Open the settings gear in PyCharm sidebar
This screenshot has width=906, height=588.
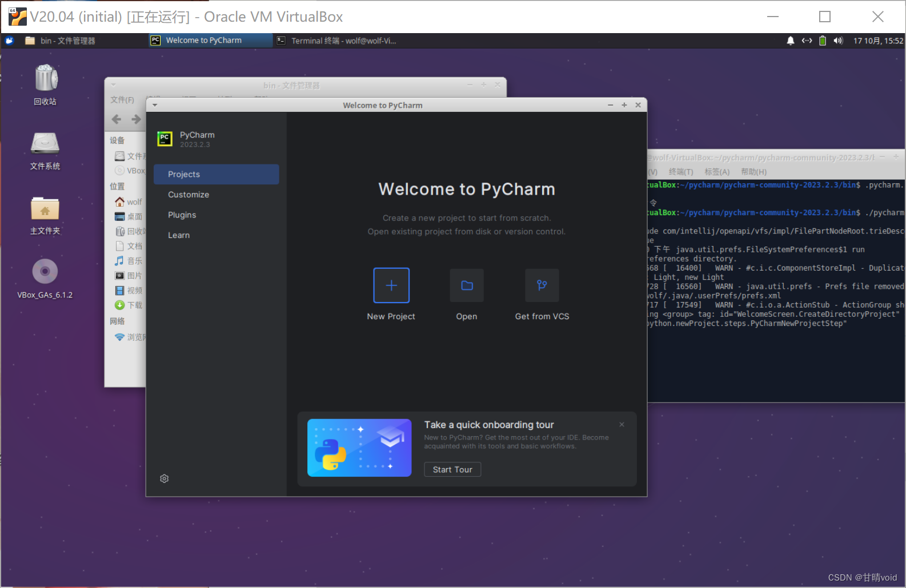[x=165, y=478]
